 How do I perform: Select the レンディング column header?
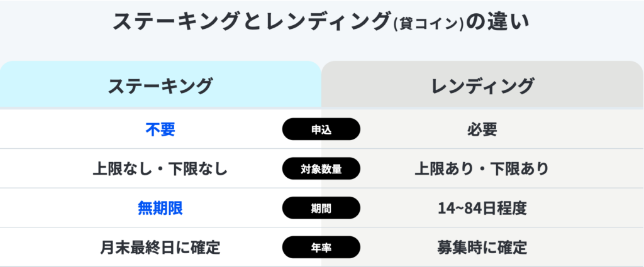pos(482,85)
